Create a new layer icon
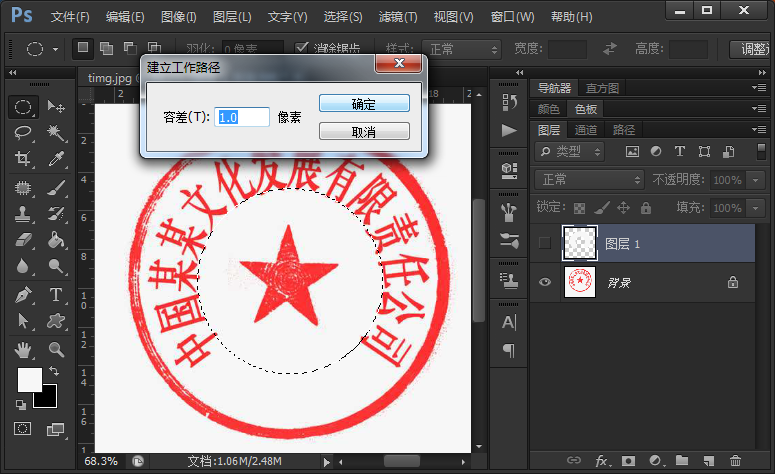The width and height of the screenshot is (775, 474). [x=709, y=461]
